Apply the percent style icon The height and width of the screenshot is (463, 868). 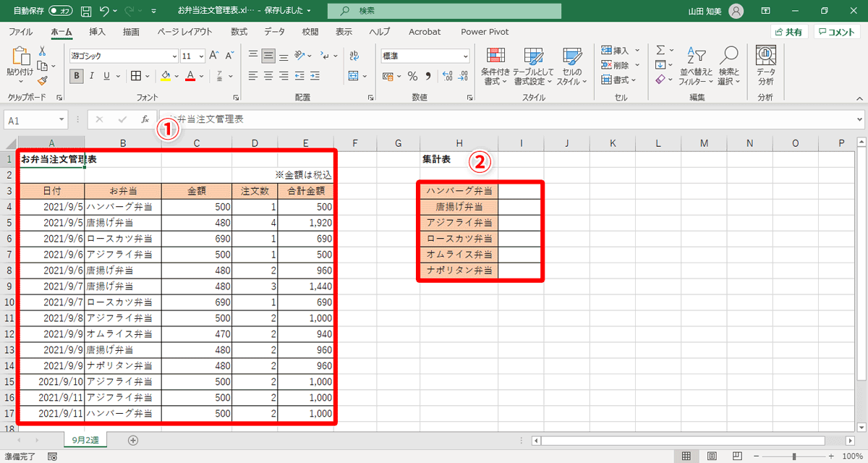(x=412, y=75)
